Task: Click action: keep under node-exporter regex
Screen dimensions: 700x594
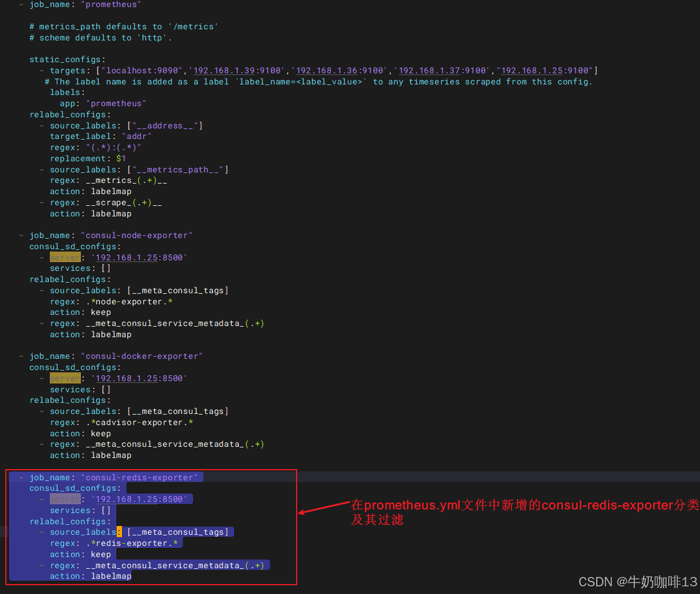Action: pos(80,313)
